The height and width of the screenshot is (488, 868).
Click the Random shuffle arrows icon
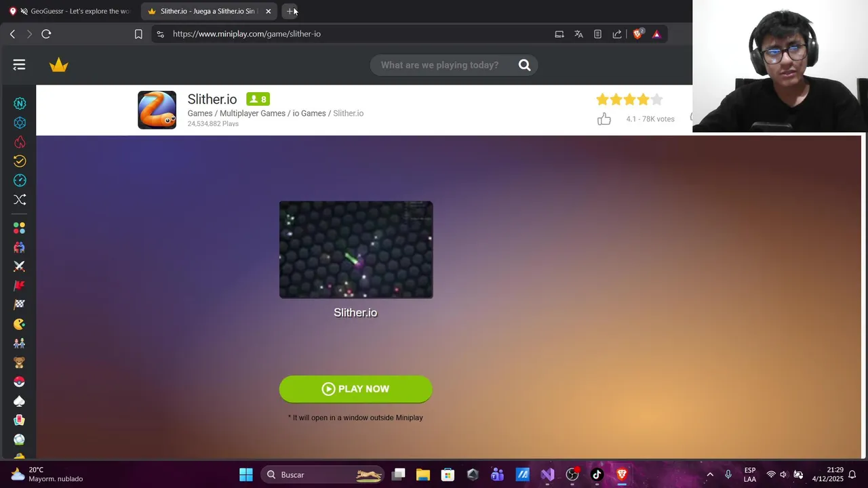coord(20,199)
